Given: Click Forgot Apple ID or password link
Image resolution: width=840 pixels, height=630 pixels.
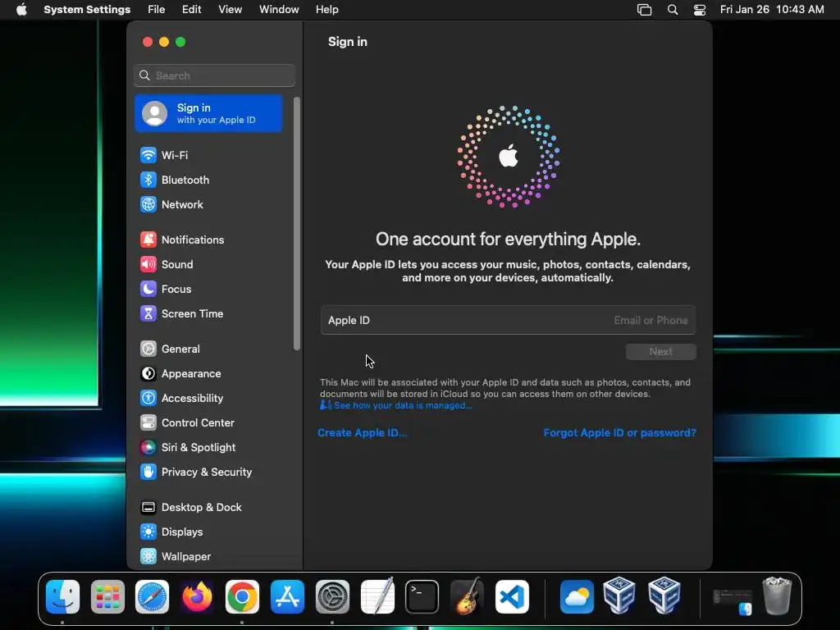Looking at the screenshot, I should 620,433.
